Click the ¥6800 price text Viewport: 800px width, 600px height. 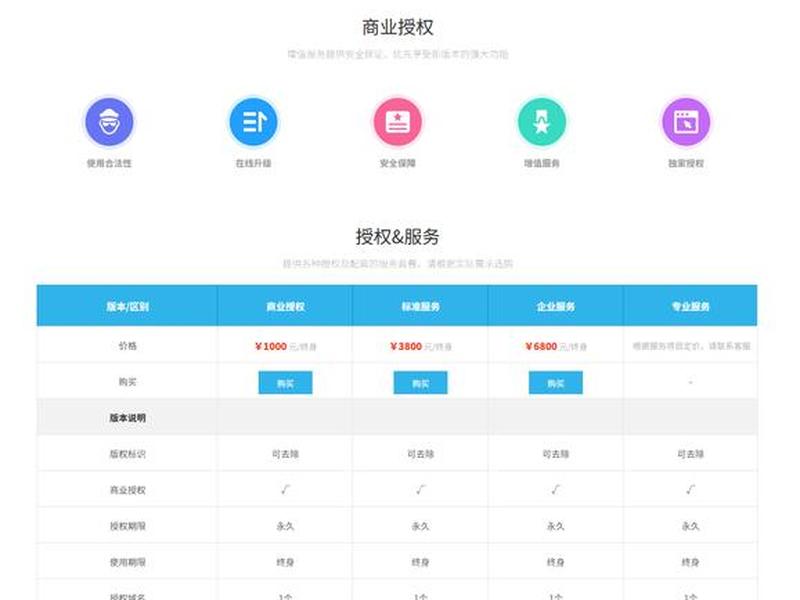point(541,346)
